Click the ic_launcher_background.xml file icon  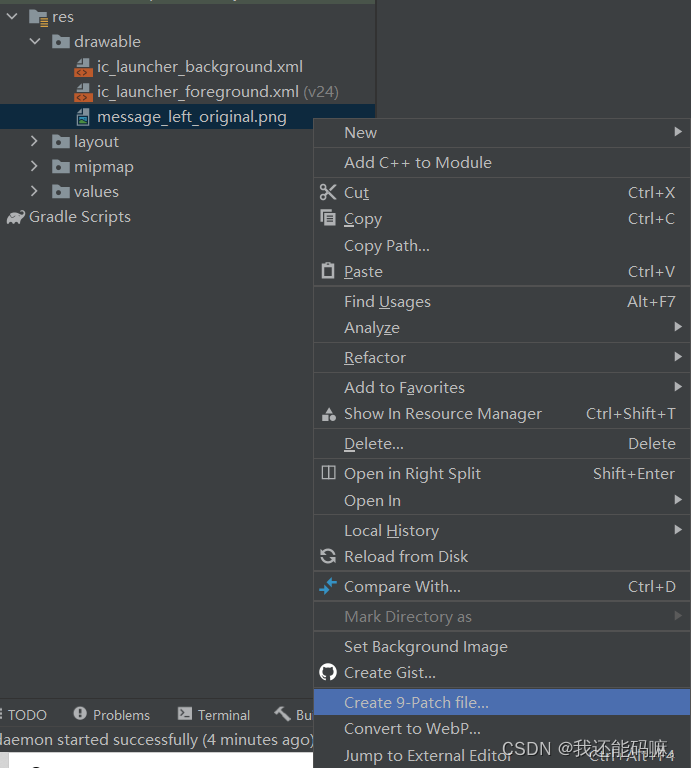[x=83, y=67]
